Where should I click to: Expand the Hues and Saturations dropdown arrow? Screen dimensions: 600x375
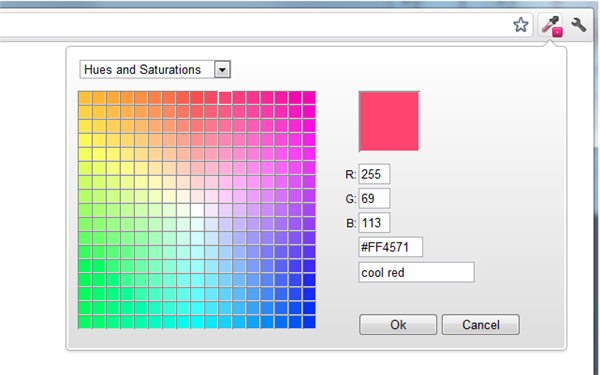coord(222,70)
